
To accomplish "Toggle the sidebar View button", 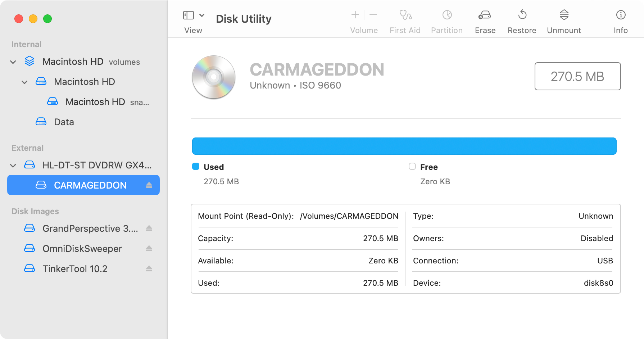I will 189,15.
